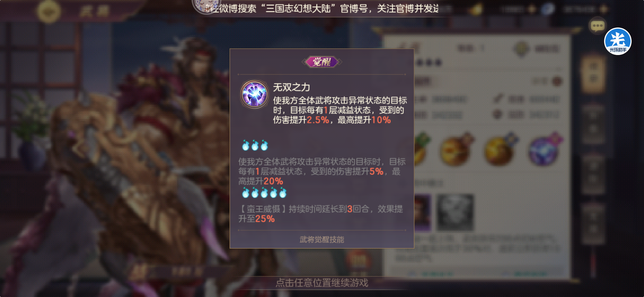644x297 pixels.
Task: Tap the 无双之力 skill name text
Action: 291,87
